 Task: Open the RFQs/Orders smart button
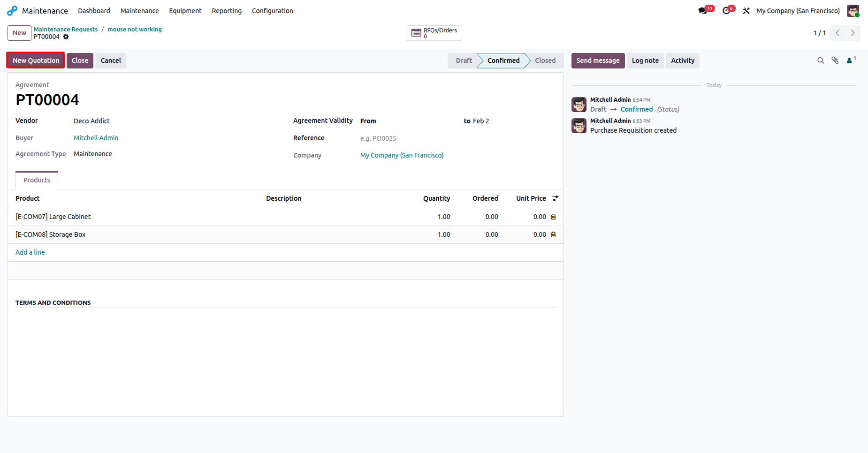tap(434, 33)
